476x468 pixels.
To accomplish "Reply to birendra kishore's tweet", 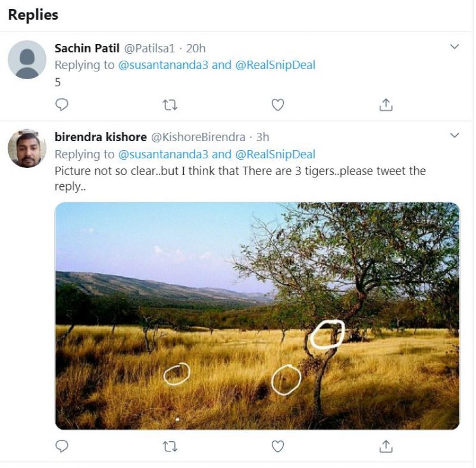I will coord(62,446).
